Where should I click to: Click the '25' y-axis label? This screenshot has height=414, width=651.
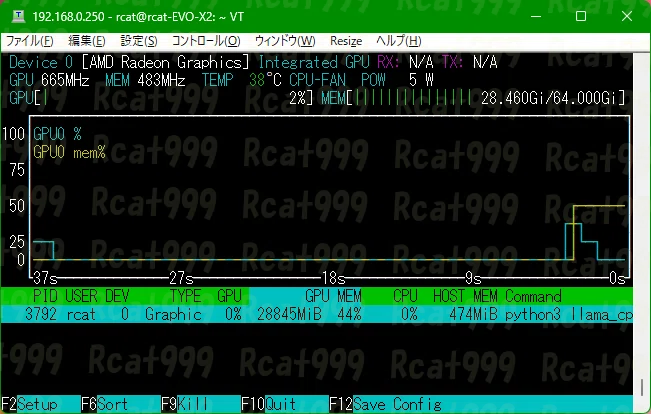click(17, 242)
